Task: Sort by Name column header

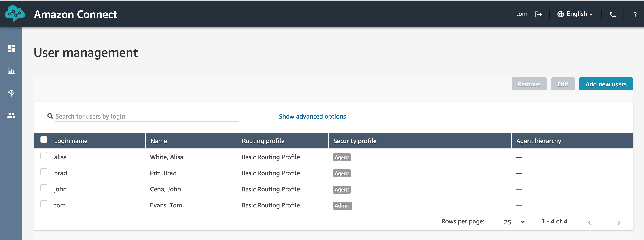Action: (x=159, y=141)
